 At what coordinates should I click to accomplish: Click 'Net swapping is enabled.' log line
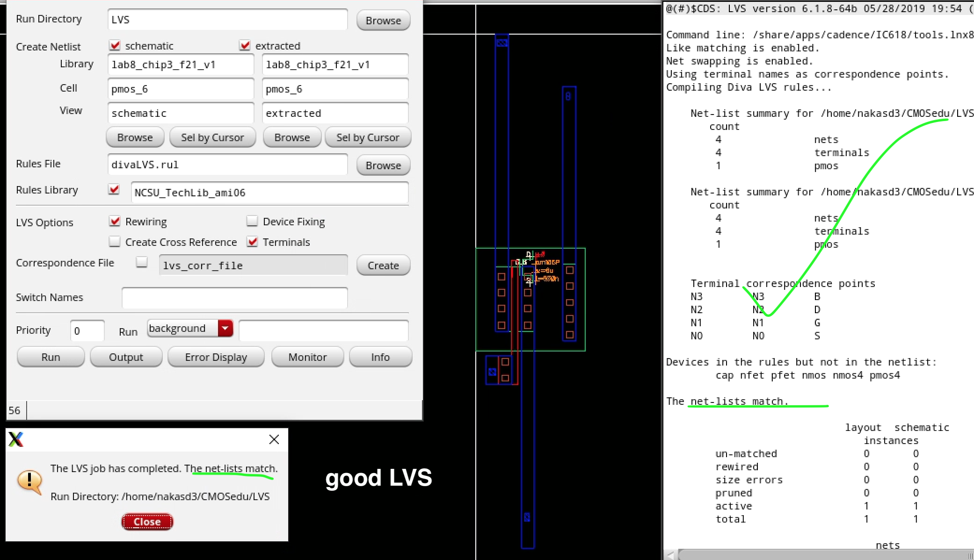tap(739, 61)
